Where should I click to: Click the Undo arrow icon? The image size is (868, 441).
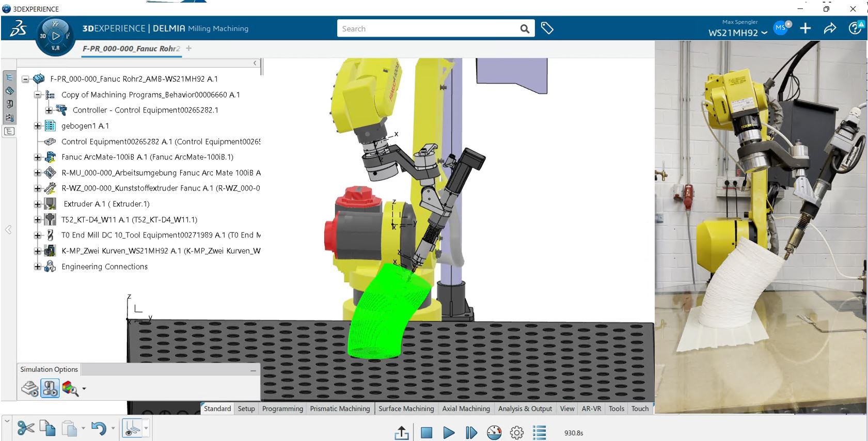(x=98, y=428)
